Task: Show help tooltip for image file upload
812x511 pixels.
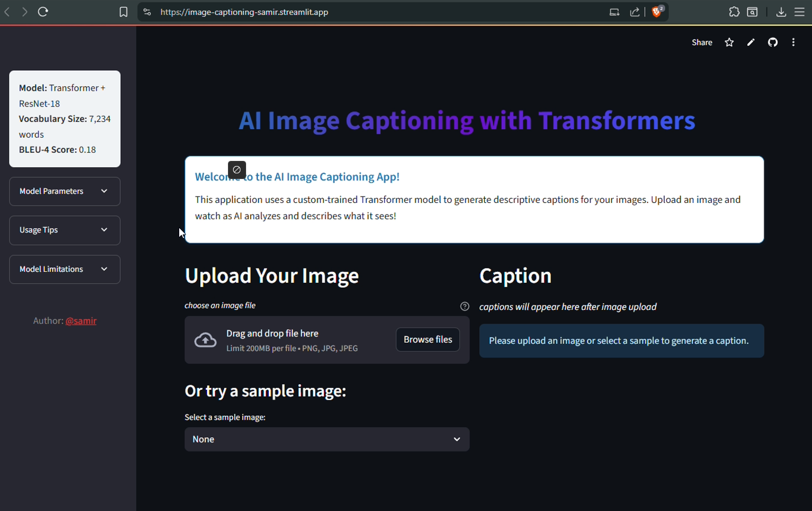Action: 464,306
